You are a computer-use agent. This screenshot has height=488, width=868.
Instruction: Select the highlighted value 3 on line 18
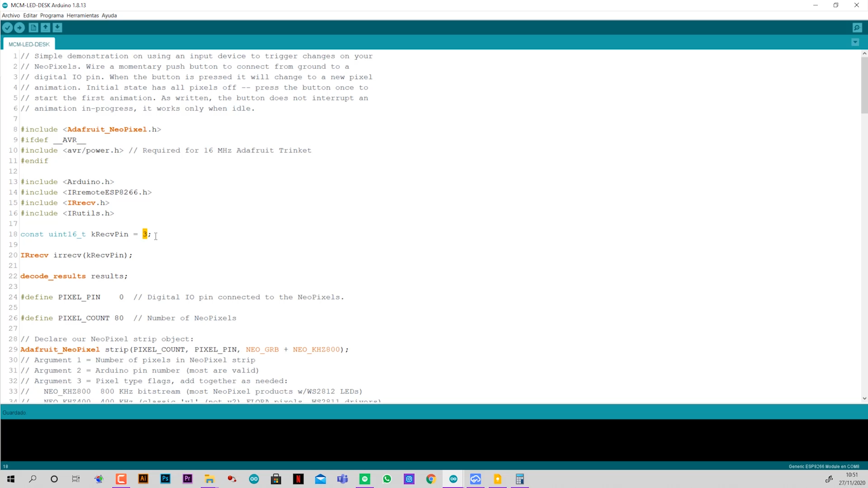point(145,234)
